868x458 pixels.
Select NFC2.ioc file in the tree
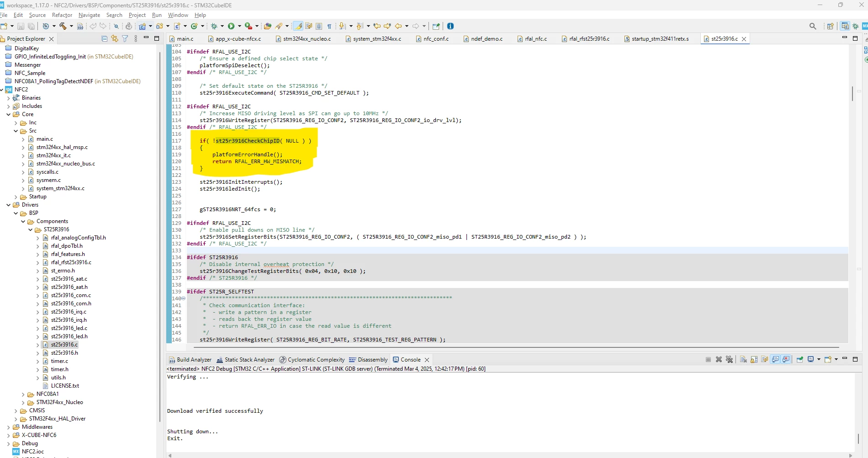coord(33,452)
